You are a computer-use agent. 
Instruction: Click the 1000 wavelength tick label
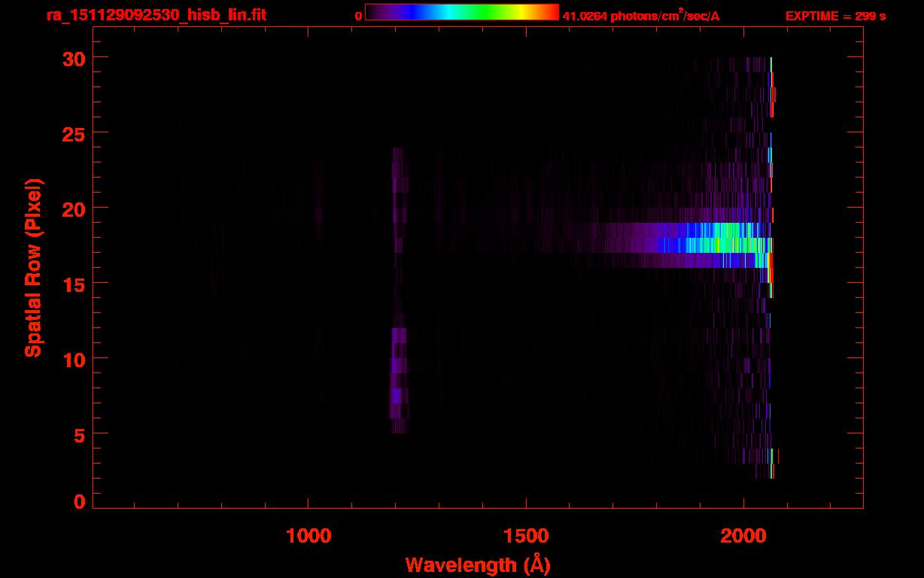click(x=308, y=536)
